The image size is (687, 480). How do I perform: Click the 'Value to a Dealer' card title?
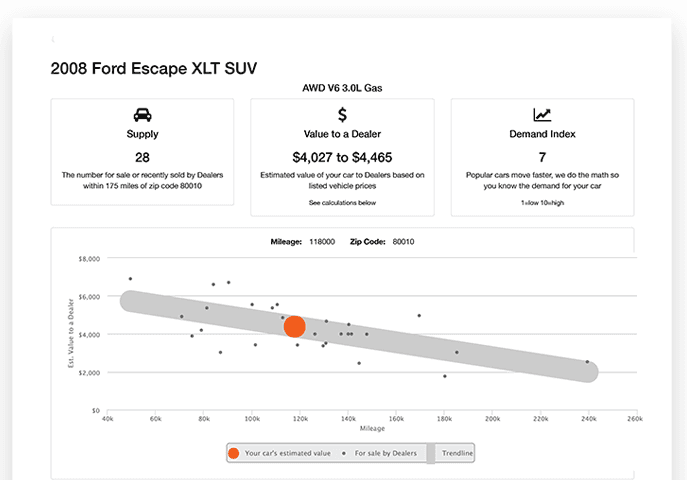pos(342,134)
